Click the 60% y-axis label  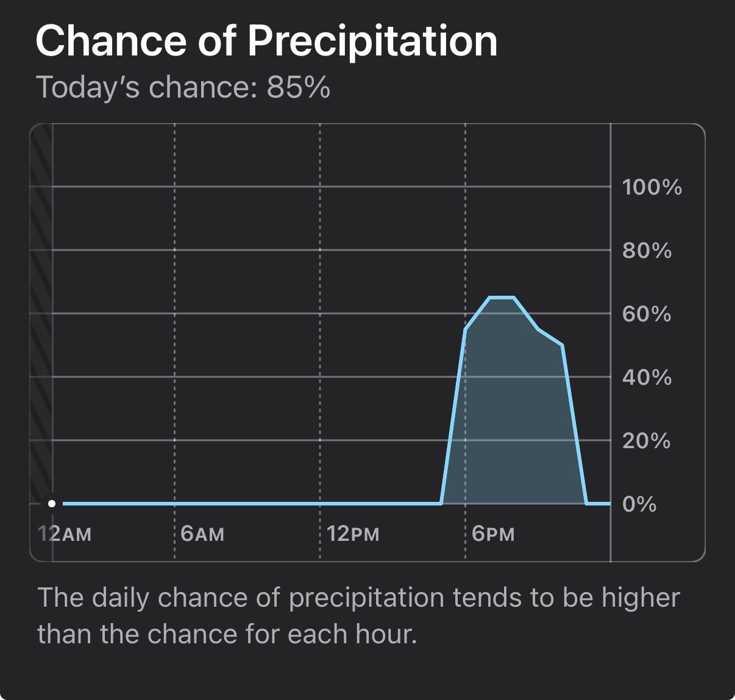point(647,315)
